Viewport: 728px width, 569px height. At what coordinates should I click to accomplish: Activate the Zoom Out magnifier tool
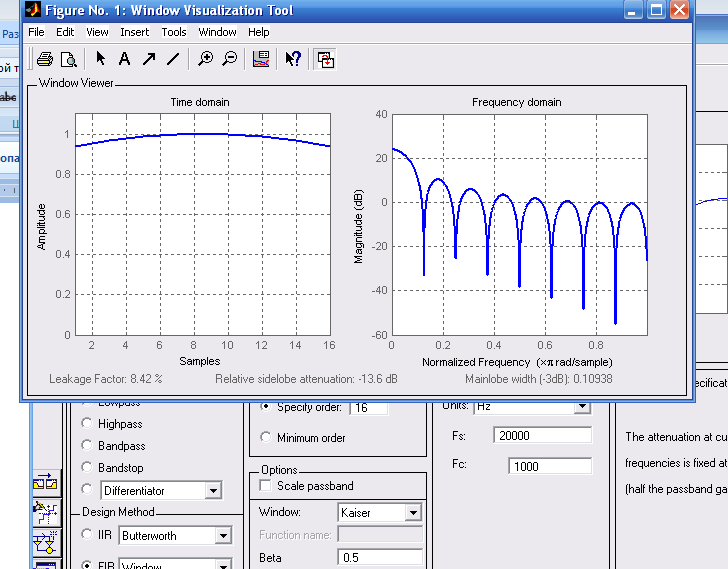tap(229, 59)
